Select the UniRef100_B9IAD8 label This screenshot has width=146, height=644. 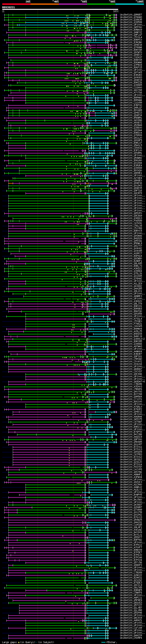[131, 110]
